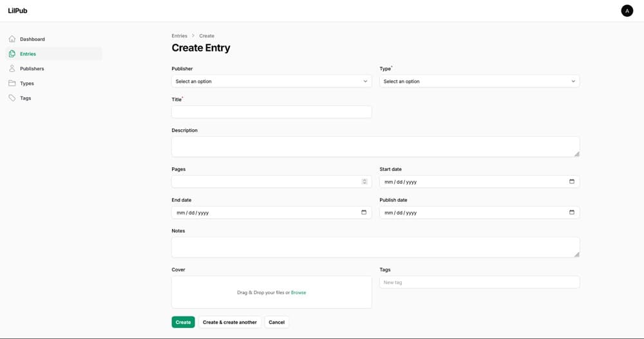Focus the Title input field
Image resolution: width=644 pixels, height=339 pixels.
coord(271,112)
